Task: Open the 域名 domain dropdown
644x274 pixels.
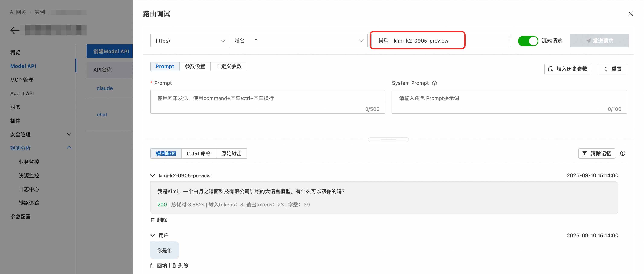Action: [298, 41]
